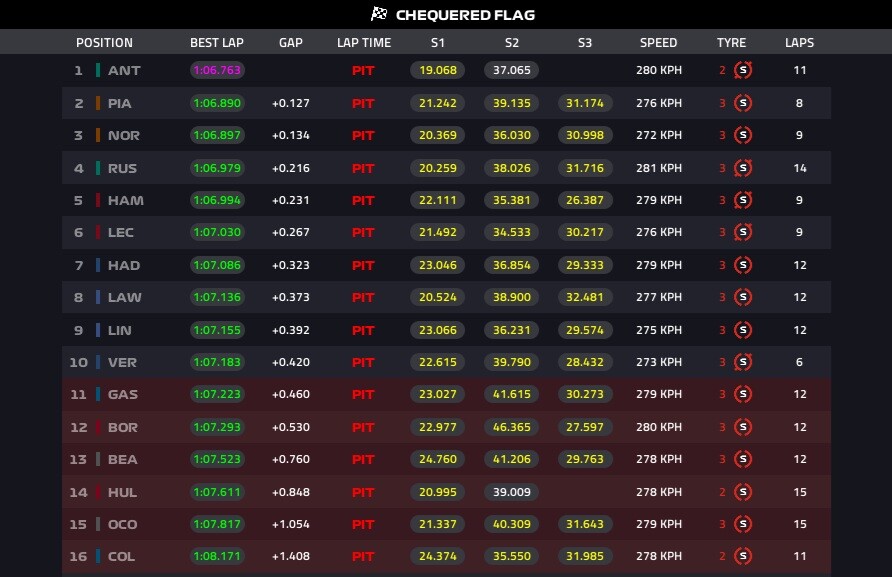Click the POSITION column header

pos(104,43)
